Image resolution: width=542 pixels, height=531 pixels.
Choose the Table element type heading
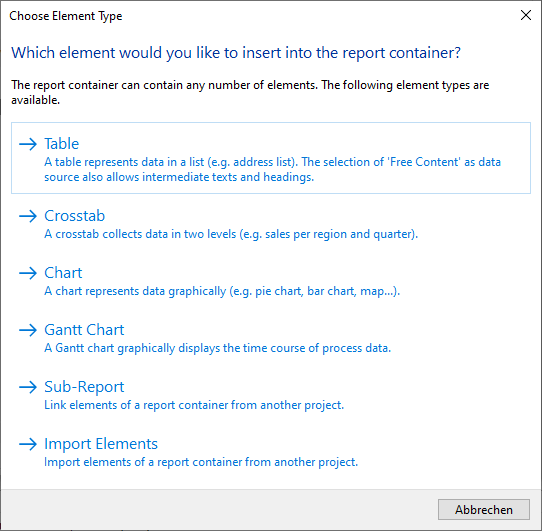click(62, 144)
